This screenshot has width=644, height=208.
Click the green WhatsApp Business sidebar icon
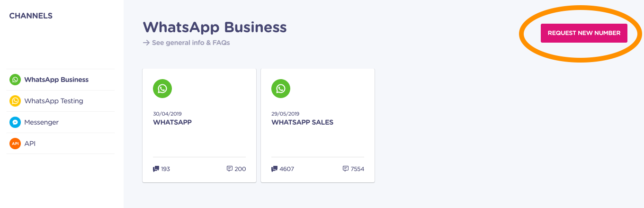pos(15,80)
